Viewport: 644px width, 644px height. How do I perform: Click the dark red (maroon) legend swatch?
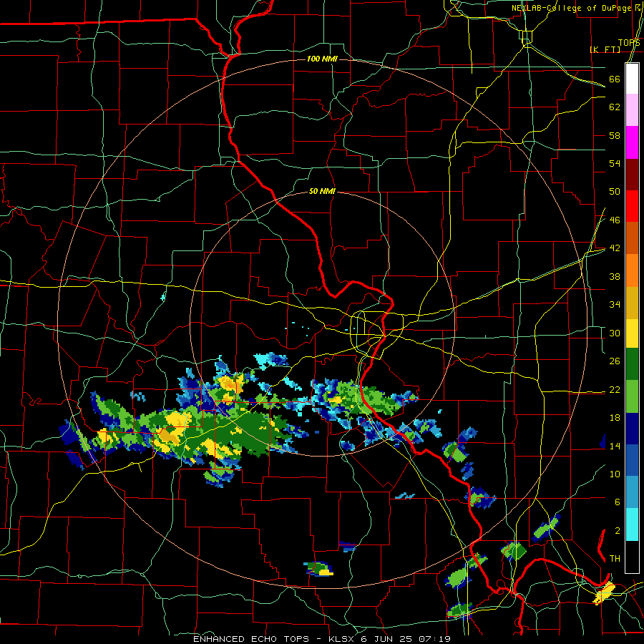pyautogui.click(x=632, y=175)
